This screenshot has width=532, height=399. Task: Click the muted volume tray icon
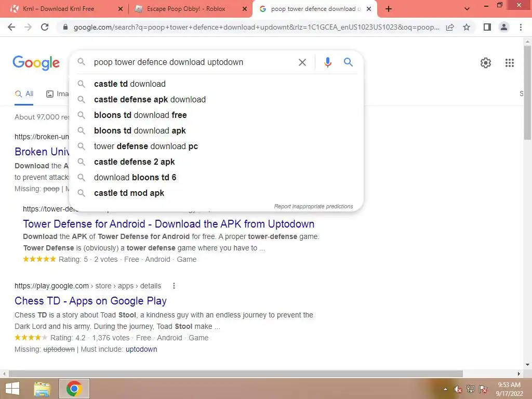click(x=458, y=389)
